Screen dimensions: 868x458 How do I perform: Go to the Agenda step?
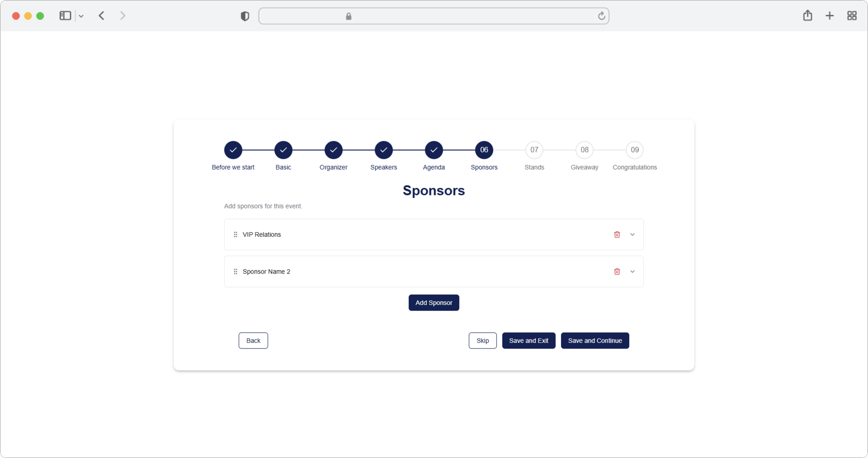434,150
